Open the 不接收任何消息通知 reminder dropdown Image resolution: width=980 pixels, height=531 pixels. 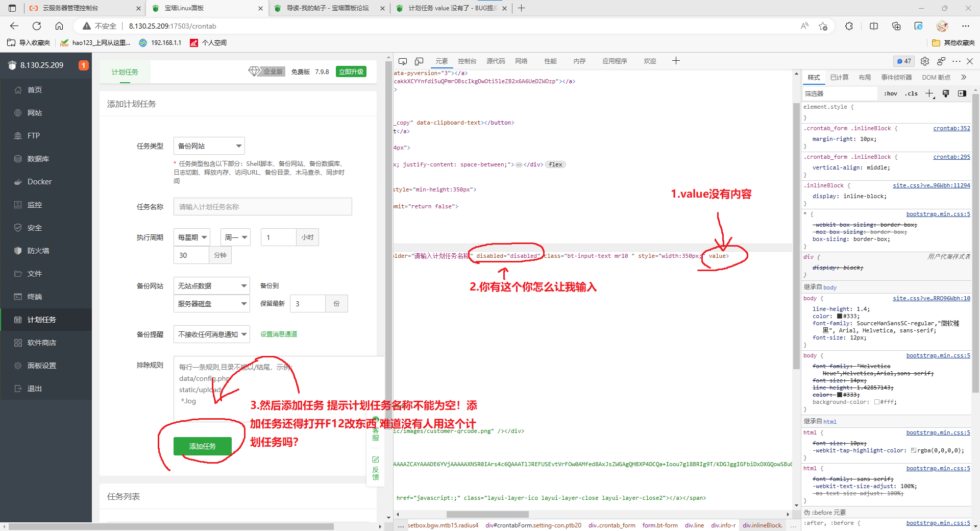tap(212, 334)
